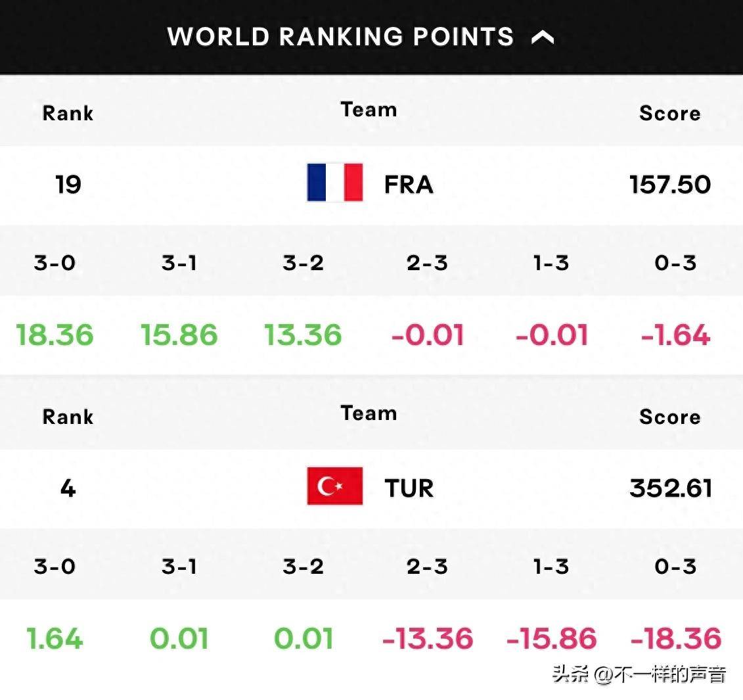
Task: Select Turkey's 3-0 result value 1.64
Action: click(55, 638)
